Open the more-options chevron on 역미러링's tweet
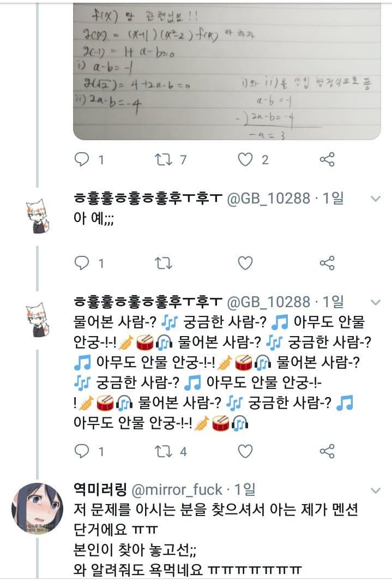392x581 pixels. point(375,490)
